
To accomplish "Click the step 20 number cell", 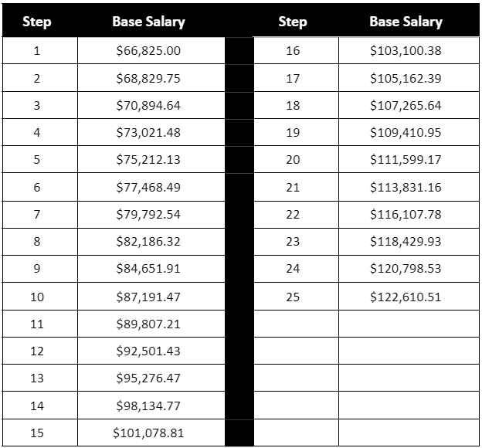I will 293,160.
